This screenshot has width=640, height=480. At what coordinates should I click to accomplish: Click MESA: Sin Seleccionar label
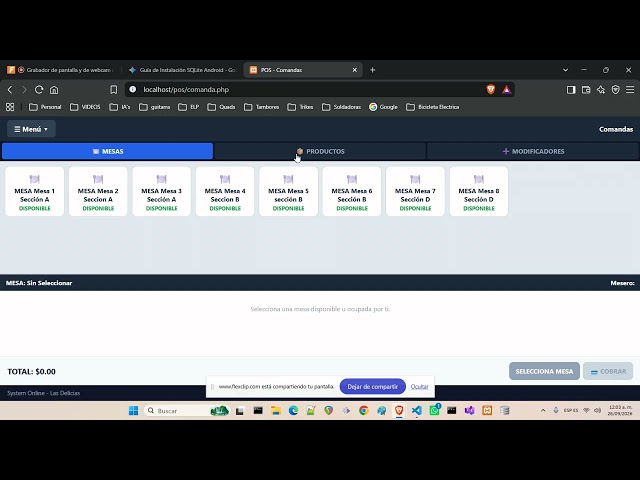[39, 283]
